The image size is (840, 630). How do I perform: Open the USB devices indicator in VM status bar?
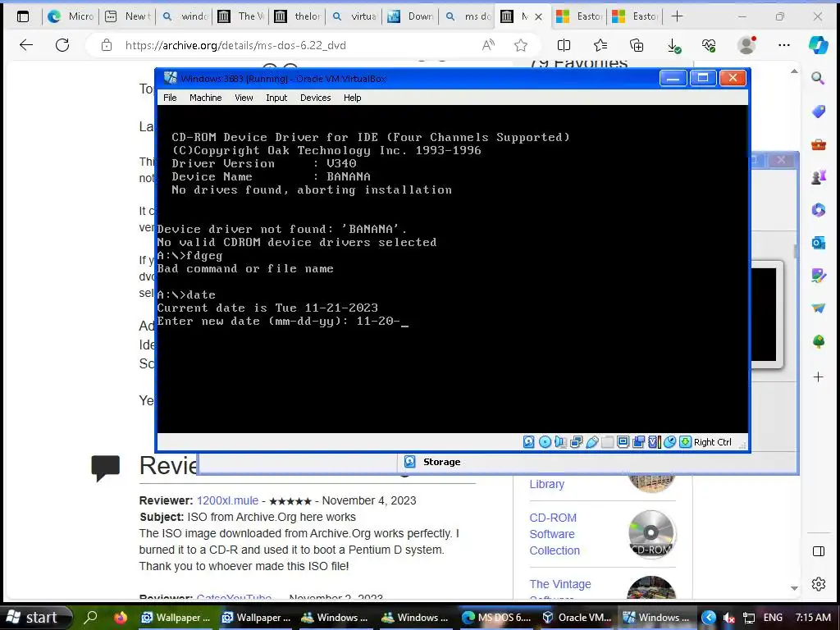pos(592,442)
